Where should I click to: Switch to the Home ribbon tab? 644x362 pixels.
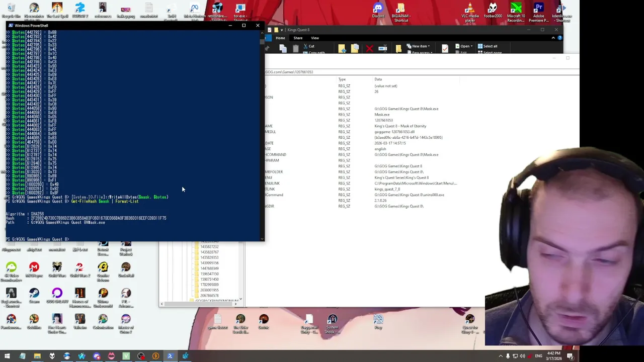point(280,38)
